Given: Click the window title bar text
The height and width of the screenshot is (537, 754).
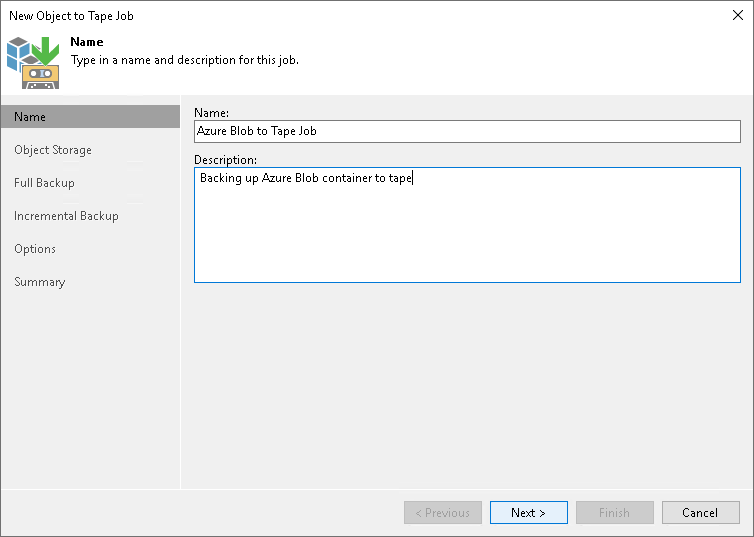Looking at the screenshot, I should coord(71,16).
